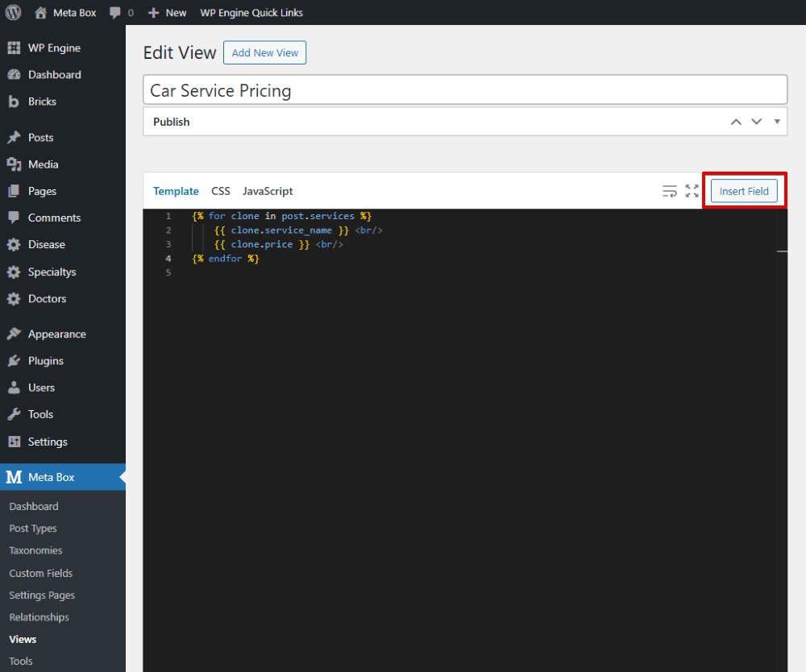Screen dimensions: 806x672
Task: Click the fullscreen expand editor icon
Action: coord(692,191)
